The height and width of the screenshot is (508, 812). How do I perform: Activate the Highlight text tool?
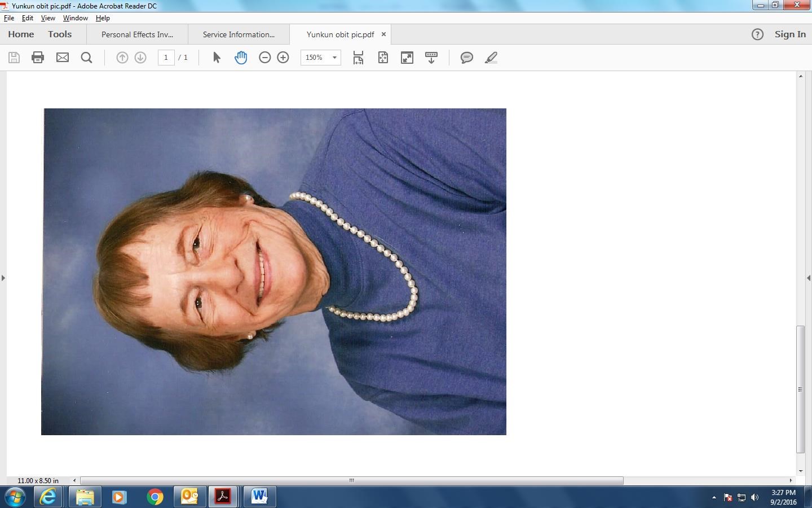(x=491, y=57)
